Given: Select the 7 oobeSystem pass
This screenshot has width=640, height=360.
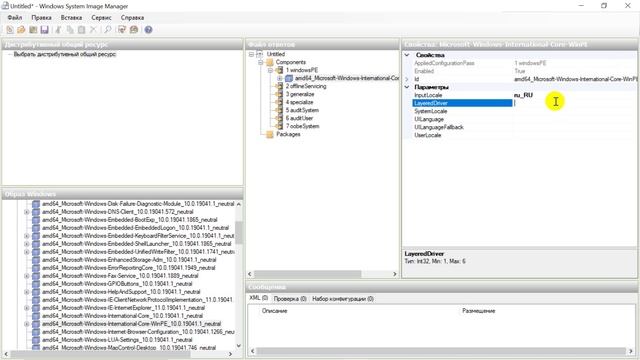Looking at the screenshot, I should click(302, 126).
